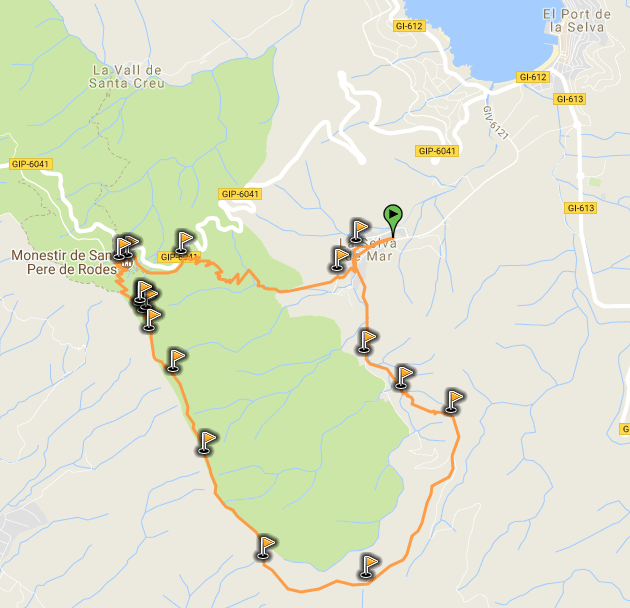Open the first flag south of La Selva de Mar village
This screenshot has width=630, height=608.
[366, 341]
